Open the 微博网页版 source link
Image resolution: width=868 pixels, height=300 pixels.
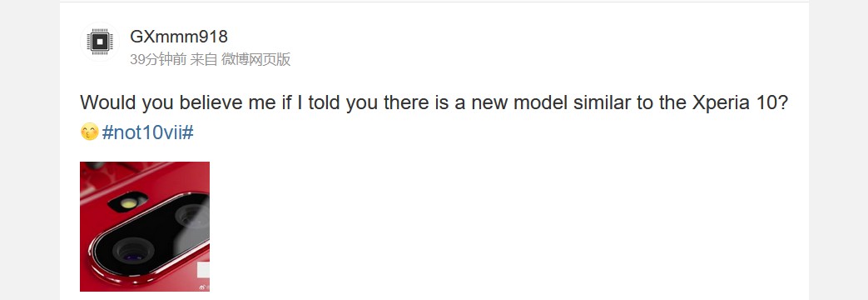point(255,59)
